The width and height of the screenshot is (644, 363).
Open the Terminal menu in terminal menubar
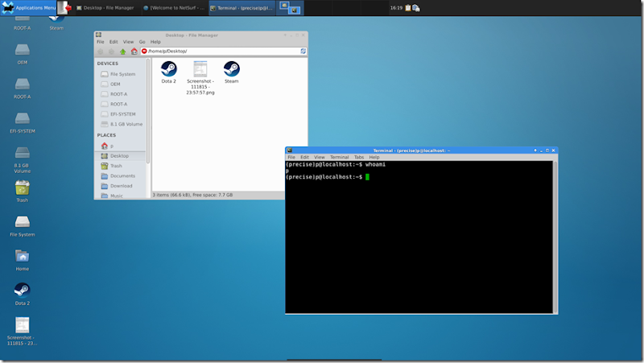[x=339, y=157]
